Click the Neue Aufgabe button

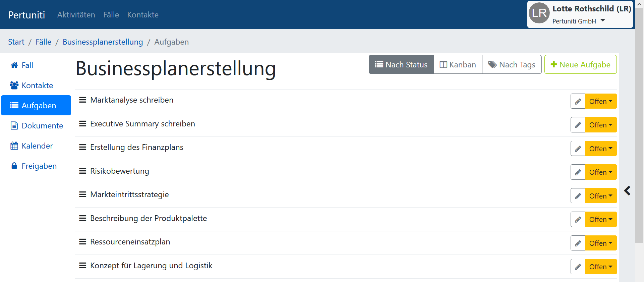pyautogui.click(x=581, y=64)
